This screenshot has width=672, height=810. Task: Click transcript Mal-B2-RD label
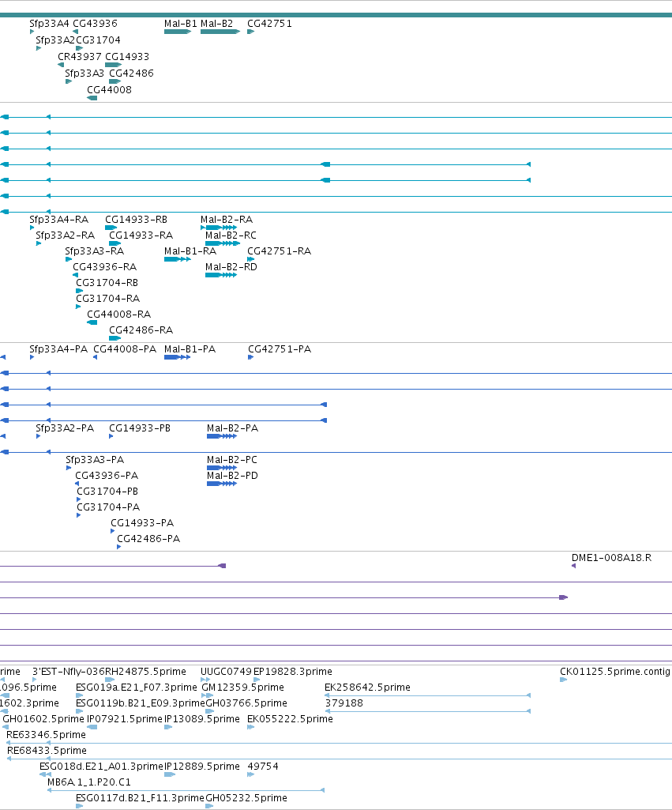click(231, 267)
